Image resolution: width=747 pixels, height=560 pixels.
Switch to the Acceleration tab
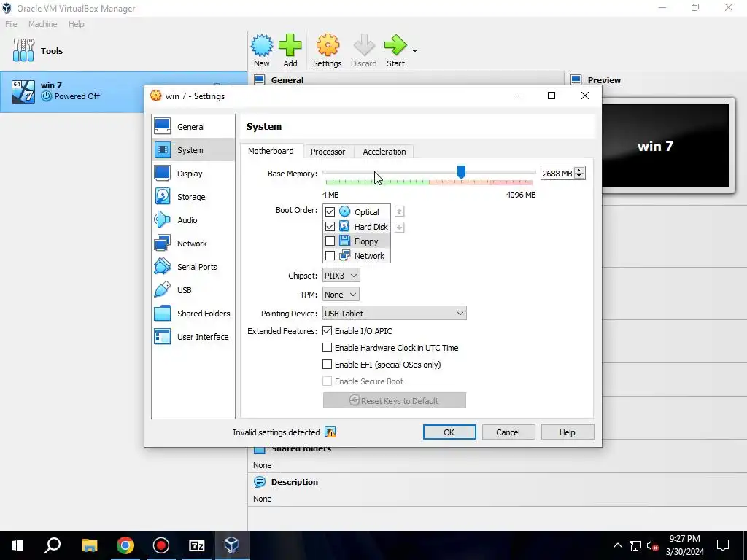(384, 152)
